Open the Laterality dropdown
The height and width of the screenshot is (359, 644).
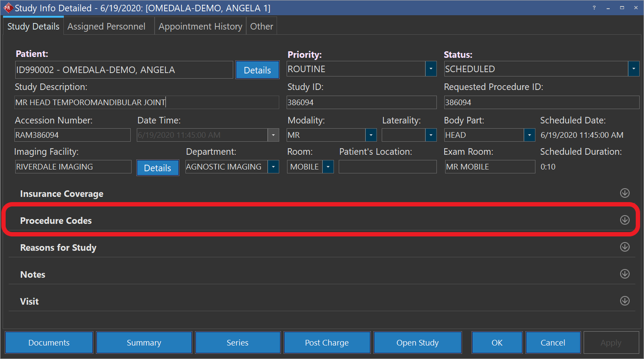coord(430,135)
